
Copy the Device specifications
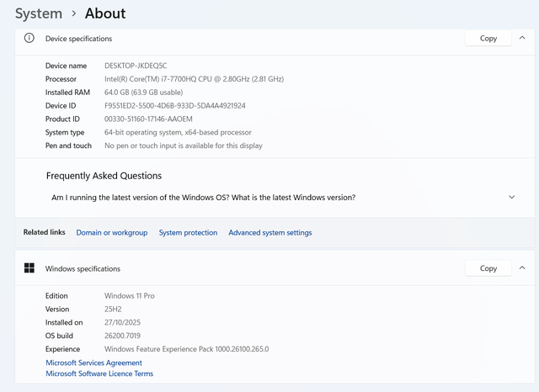488,39
